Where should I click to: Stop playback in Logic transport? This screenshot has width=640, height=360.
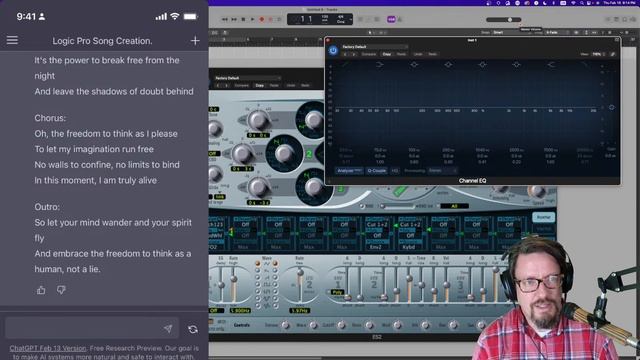[243, 19]
